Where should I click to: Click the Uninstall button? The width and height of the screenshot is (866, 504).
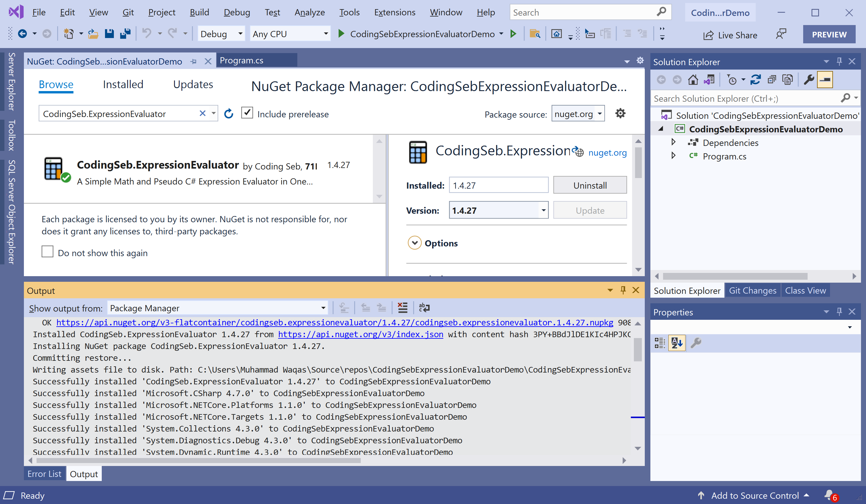click(590, 185)
